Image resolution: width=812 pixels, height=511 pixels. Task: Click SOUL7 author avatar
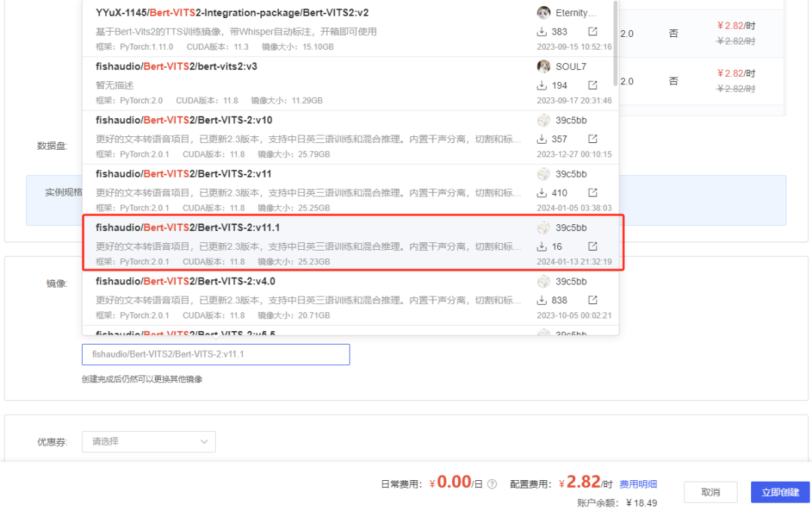(544, 66)
